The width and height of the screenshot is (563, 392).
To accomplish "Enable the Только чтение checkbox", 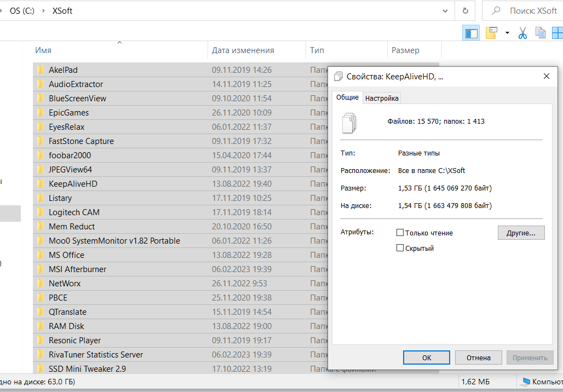I will [400, 233].
